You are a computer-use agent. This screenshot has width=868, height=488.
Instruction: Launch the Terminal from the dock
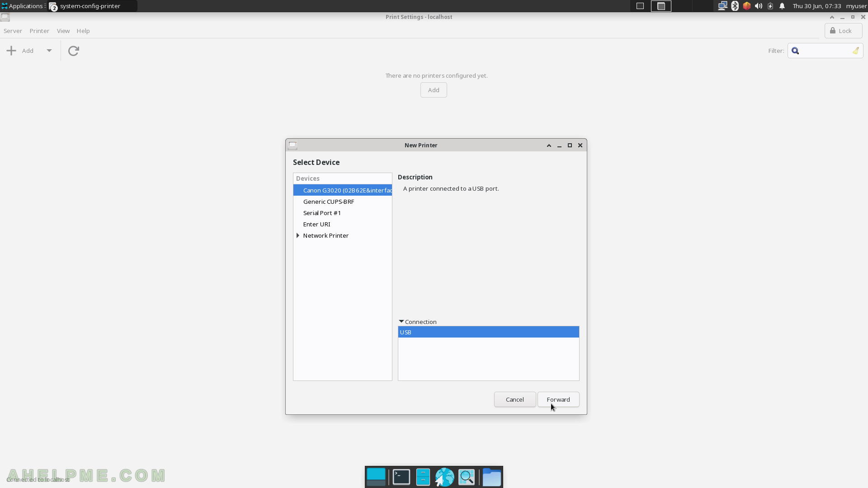401,477
